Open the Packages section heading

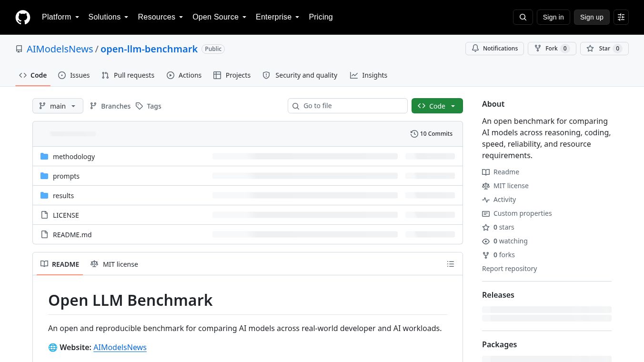tap(499, 344)
